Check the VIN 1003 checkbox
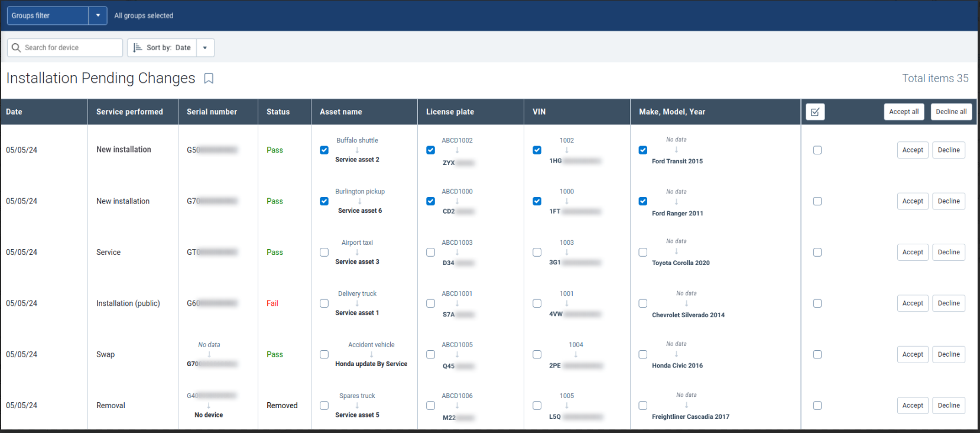The width and height of the screenshot is (980, 433). (537, 252)
